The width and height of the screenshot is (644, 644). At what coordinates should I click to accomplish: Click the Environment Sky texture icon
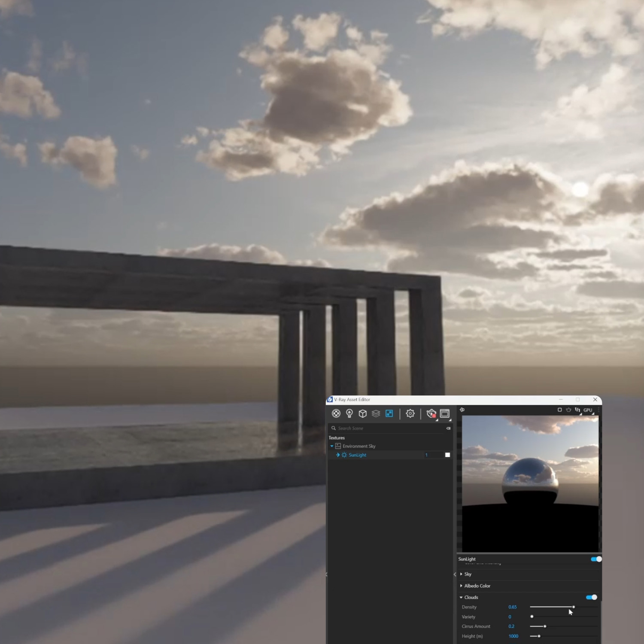(x=338, y=446)
